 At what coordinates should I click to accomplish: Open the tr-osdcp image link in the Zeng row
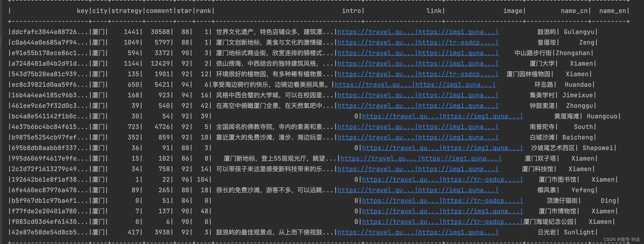point(457,42)
